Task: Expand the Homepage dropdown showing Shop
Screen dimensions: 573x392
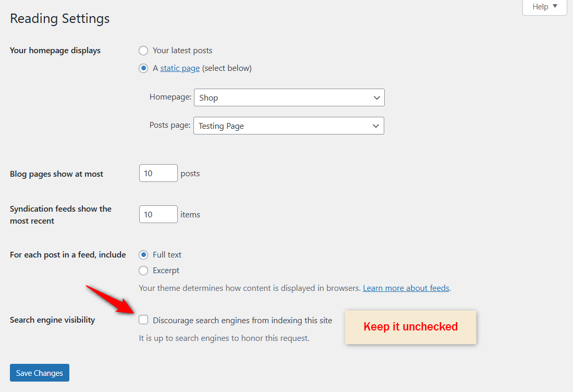Action: [289, 97]
